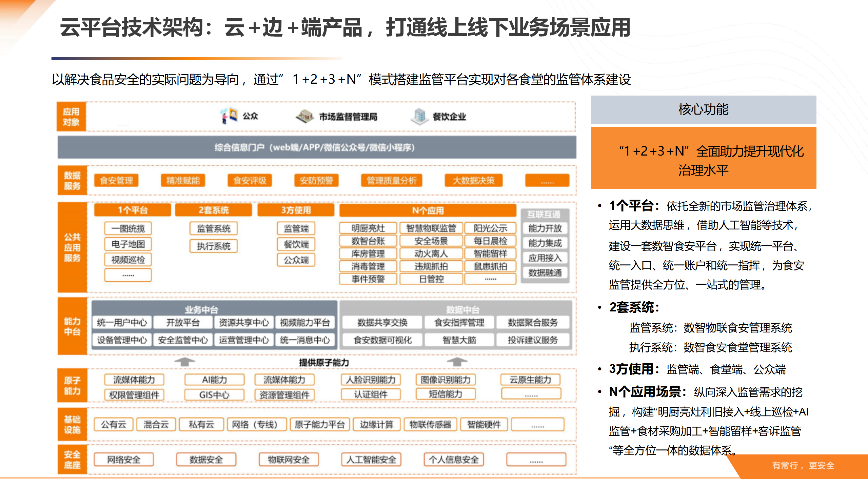Select the 监管系统 under 2套系统
The height and width of the screenshot is (488, 868).
[214, 229]
